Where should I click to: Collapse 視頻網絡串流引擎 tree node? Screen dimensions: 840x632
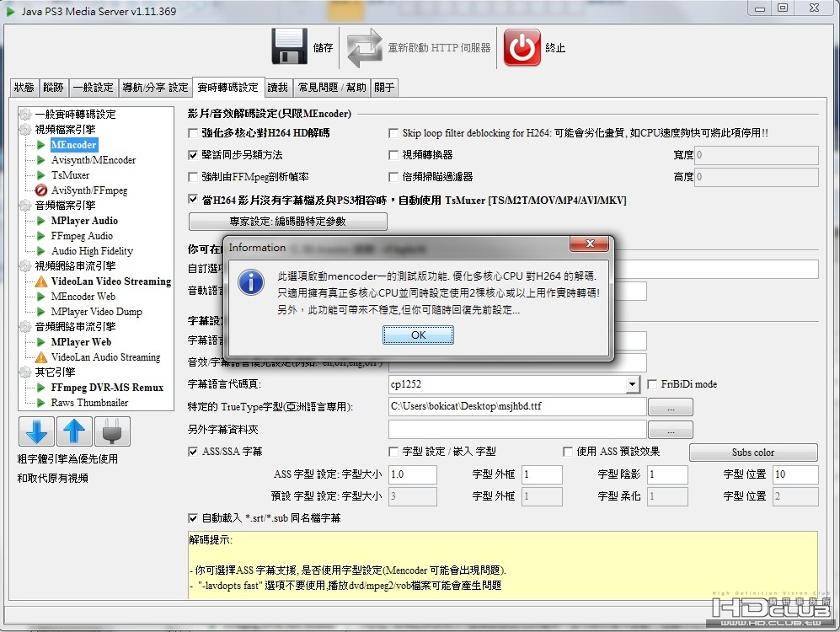(25, 266)
